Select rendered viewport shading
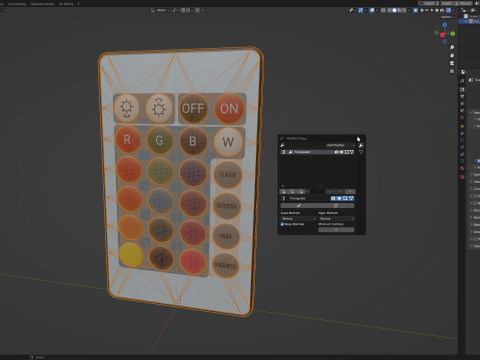Screen dimensions: 480x360 pyautogui.click(x=404, y=10)
